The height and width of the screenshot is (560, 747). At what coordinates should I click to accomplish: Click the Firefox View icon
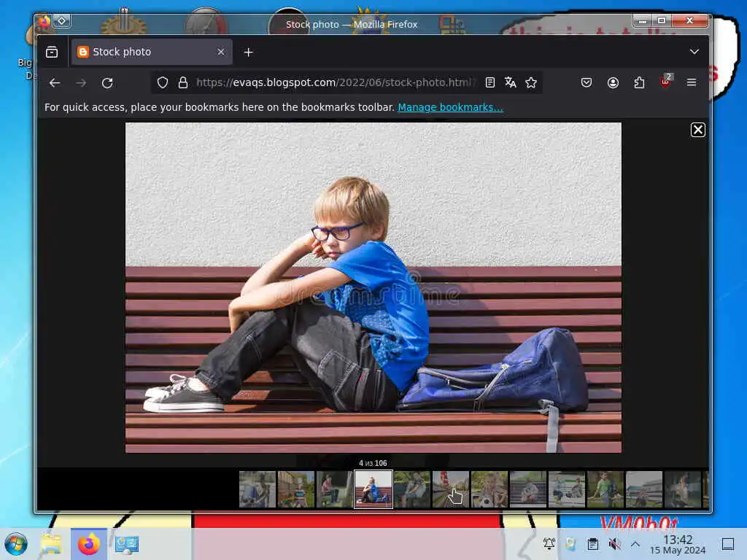click(52, 52)
